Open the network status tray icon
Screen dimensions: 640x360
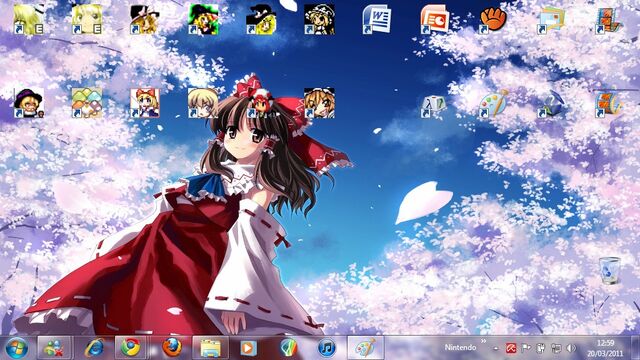556,348
